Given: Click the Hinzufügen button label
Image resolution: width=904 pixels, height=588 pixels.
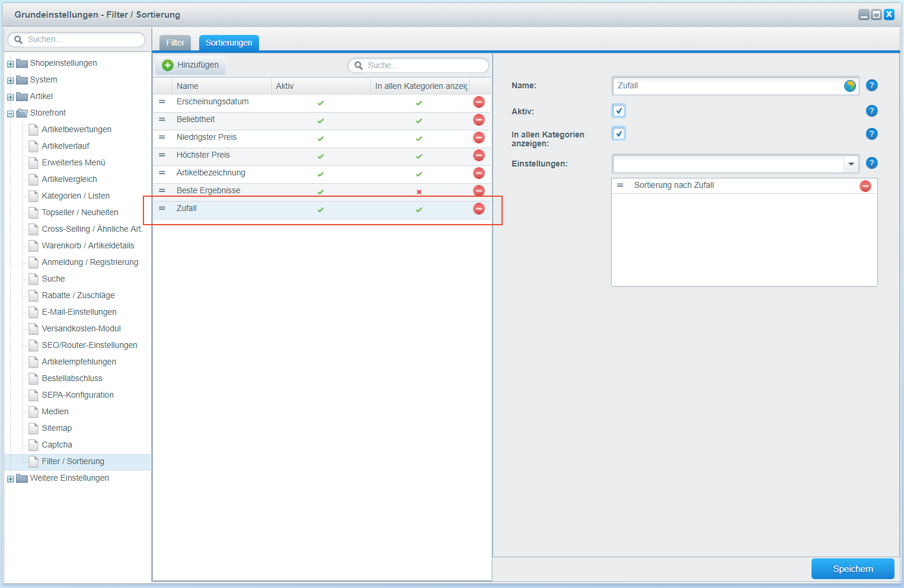Looking at the screenshot, I should (198, 65).
